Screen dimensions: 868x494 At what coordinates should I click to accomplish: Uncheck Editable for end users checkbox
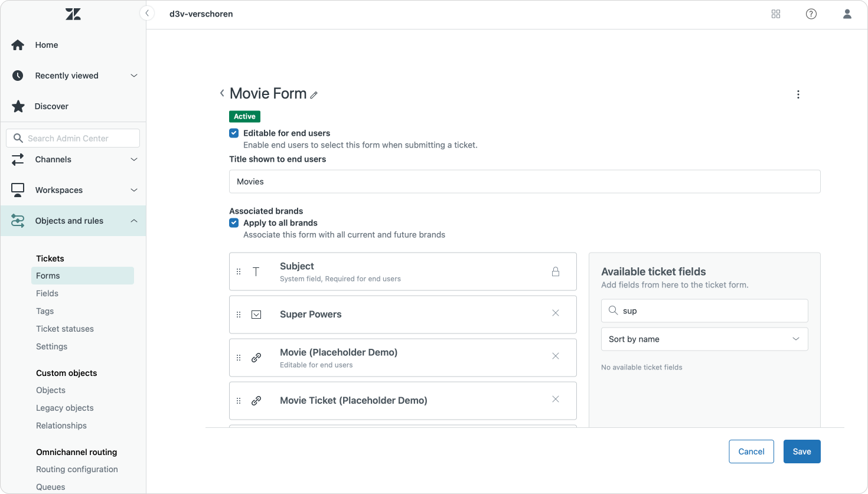[x=234, y=133]
